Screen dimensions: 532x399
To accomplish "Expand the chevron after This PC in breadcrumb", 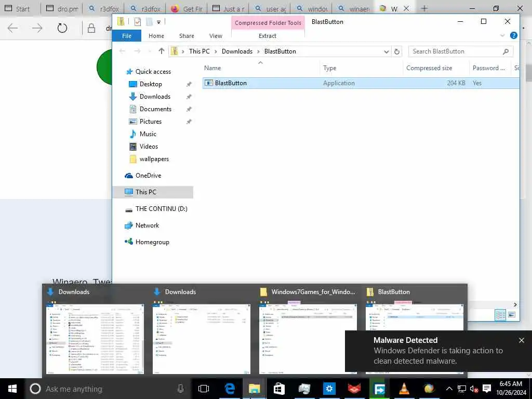I will click(216, 51).
